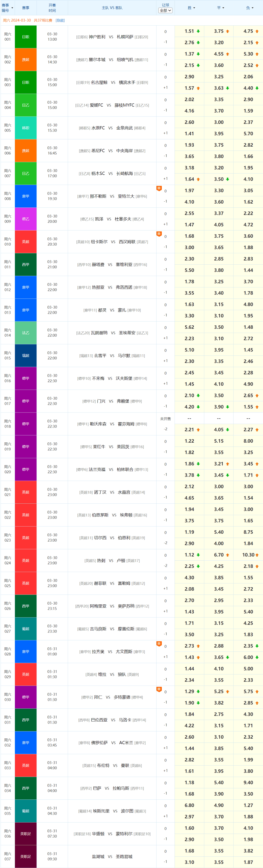Screen dimensions: 263x868
Task: Click the 韩职 league badge of match 005
Action: click(26, 128)
